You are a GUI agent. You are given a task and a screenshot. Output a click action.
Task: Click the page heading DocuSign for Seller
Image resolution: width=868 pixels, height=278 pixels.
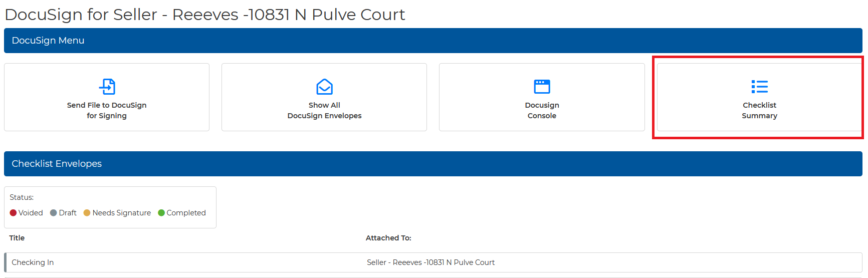[205, 15]
